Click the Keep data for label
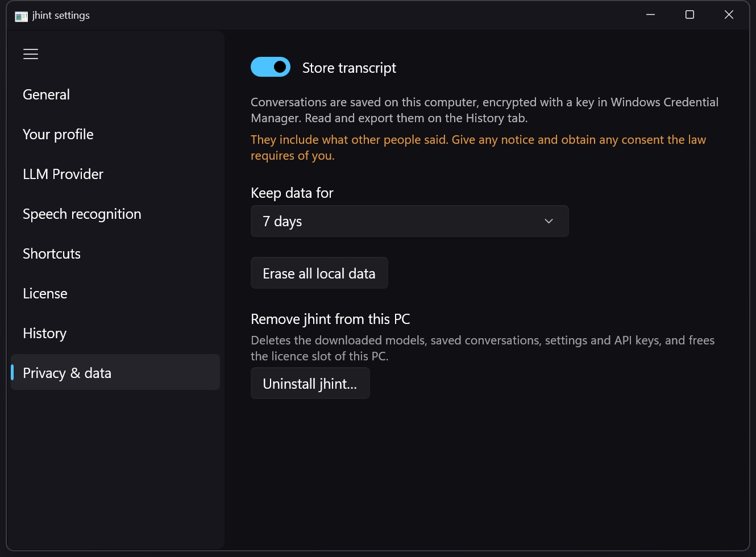 pos(292,193)
